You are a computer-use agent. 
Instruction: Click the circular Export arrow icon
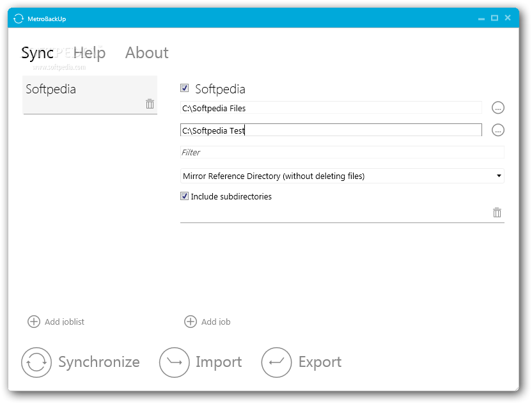tap(276, 362)
